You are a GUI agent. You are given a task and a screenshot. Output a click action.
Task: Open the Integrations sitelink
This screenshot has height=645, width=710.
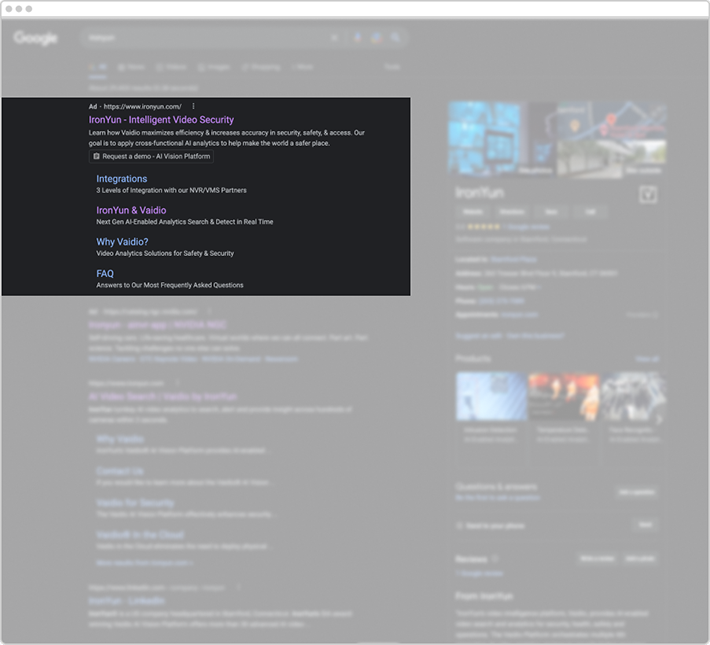pyautogui.click(x=121, y=179)
